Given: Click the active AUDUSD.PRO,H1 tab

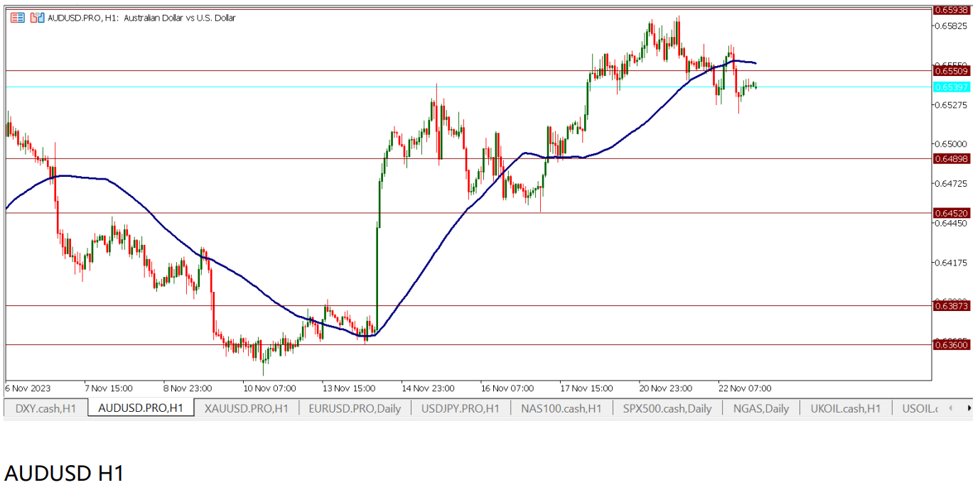Looking at the screenshot, I should click(x=141, y=408).
